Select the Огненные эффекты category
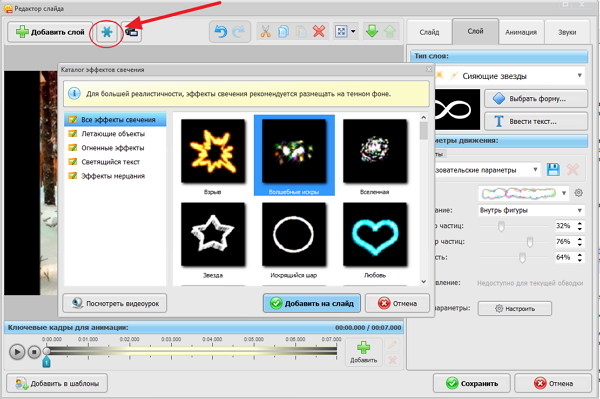Viewport: 600px width, 399px height. point(115,148)
